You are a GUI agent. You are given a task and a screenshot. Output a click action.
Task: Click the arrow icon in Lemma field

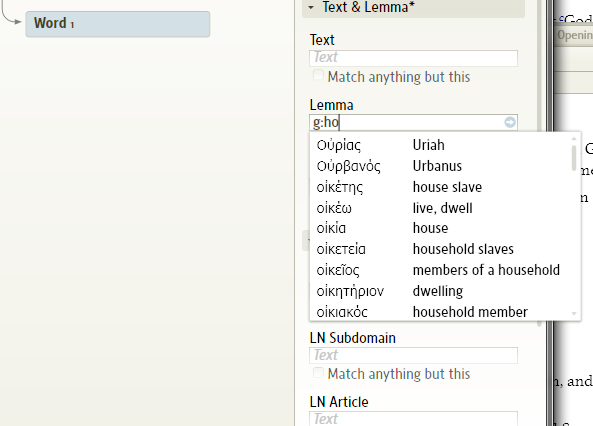(510, 122)
